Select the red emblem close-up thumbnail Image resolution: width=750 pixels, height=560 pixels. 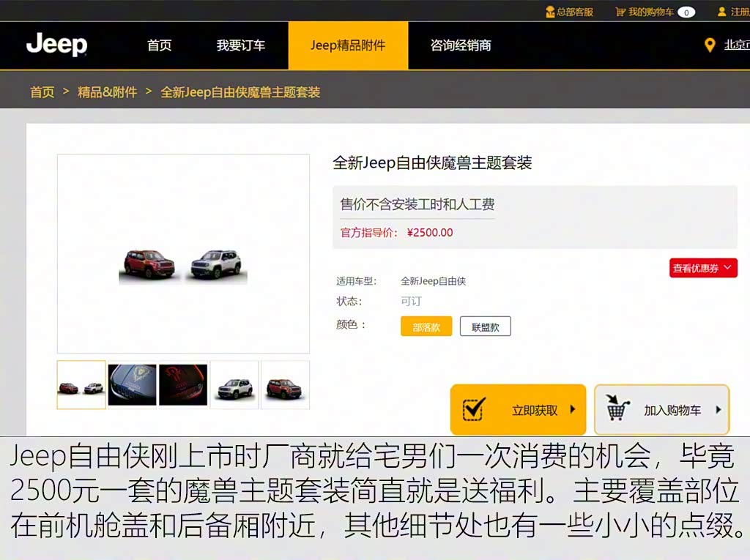[183, 385]
